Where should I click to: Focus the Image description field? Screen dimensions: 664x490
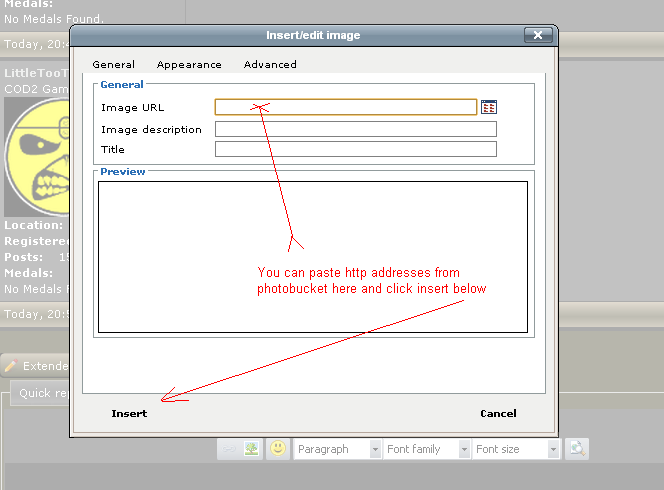pyautogui.click(x=356, y=129)
